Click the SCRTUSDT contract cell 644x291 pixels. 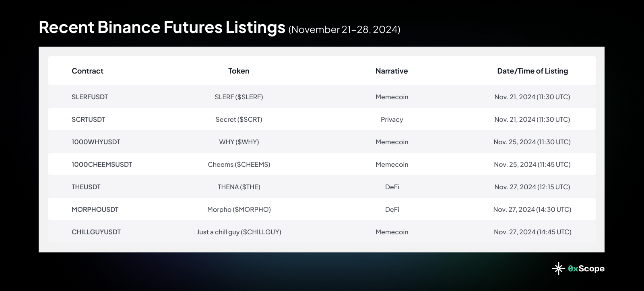click(x=88, y=119)
